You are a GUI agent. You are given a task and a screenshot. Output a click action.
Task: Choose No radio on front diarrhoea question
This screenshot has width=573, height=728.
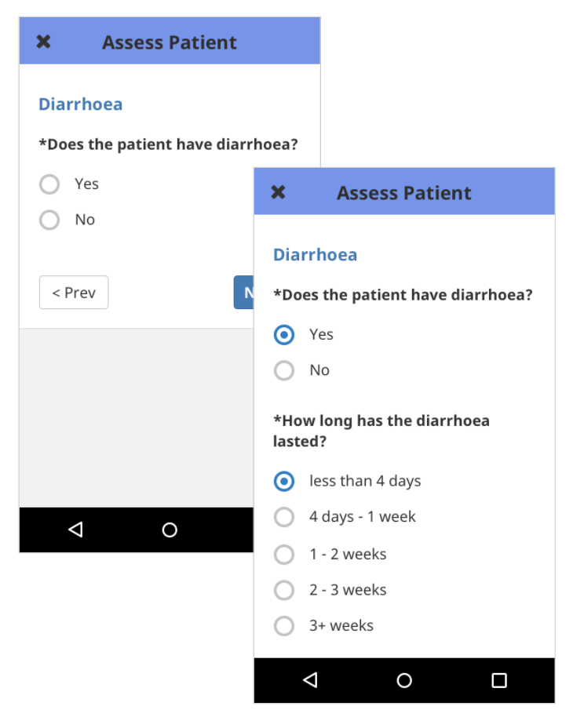(x=284, y=370)
